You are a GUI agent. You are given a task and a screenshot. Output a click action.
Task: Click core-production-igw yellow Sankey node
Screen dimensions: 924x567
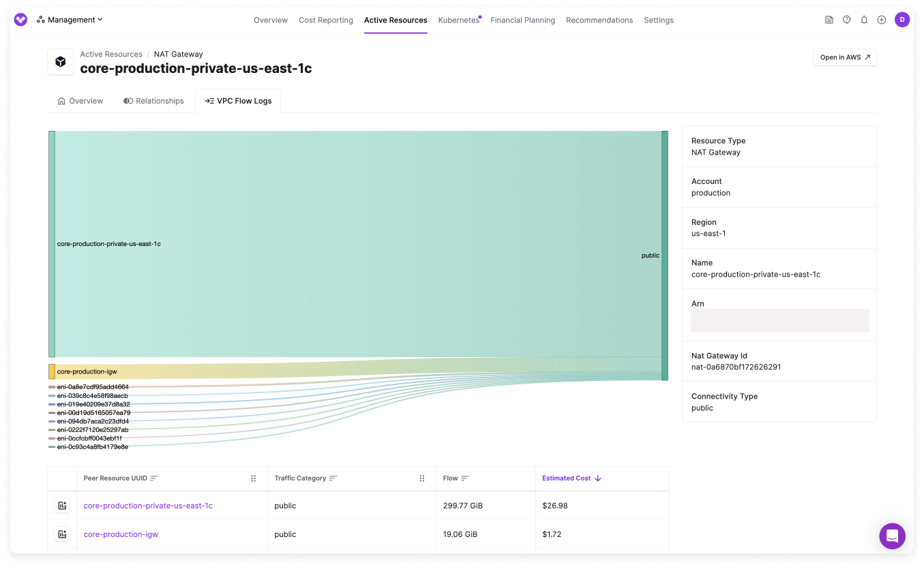pyautogui.click(x=52, y=371)
